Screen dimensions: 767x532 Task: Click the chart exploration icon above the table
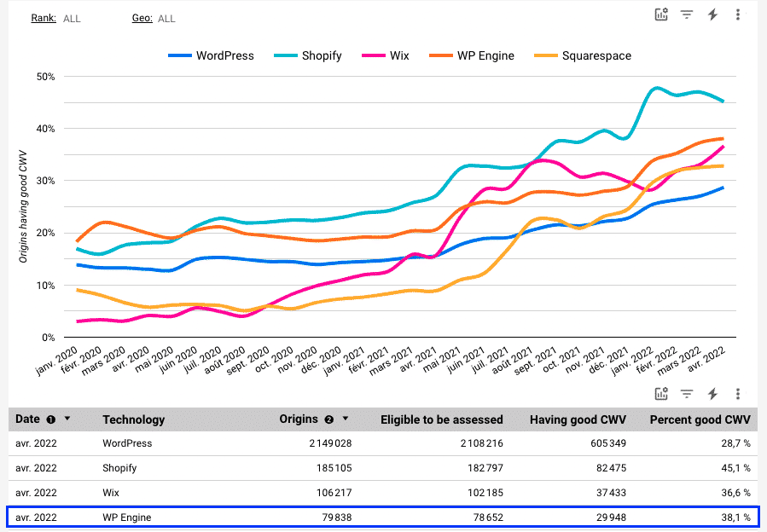(661, 394)
